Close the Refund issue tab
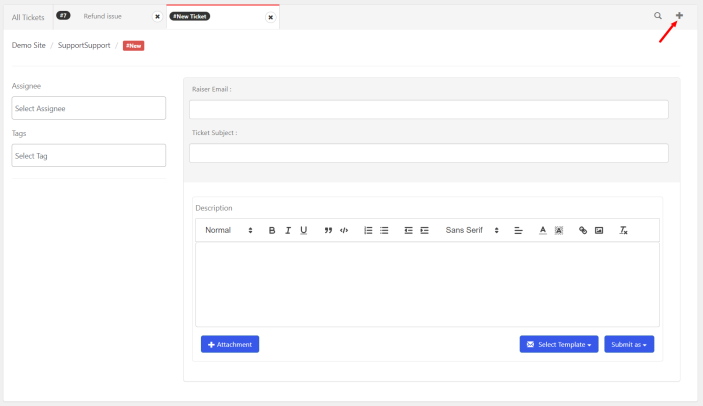The width and height of the screenshot is (703, 406). pyautogui.click(x=157, y=17)
